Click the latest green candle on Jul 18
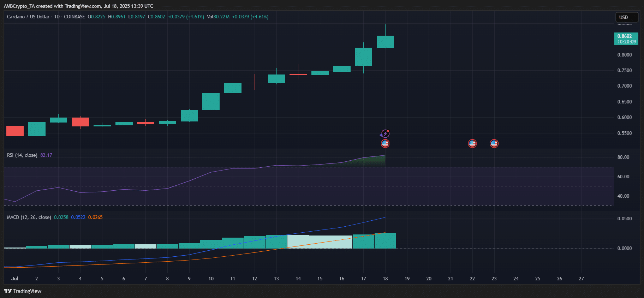The height and width of the screenshot is (298, 644). [x=385, y=42]
